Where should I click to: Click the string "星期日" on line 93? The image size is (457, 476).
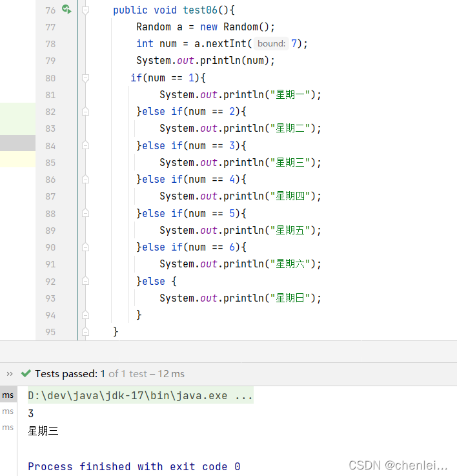(290, 298)
